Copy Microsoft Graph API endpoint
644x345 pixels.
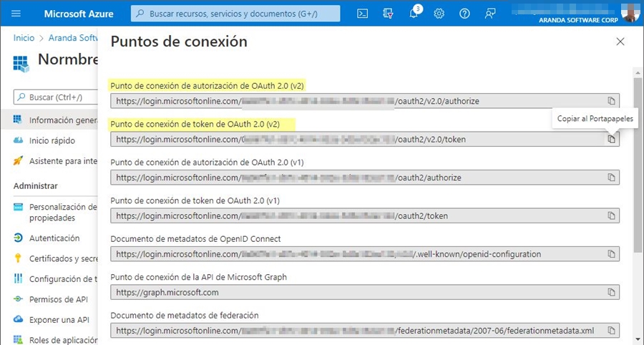[612, 292]
